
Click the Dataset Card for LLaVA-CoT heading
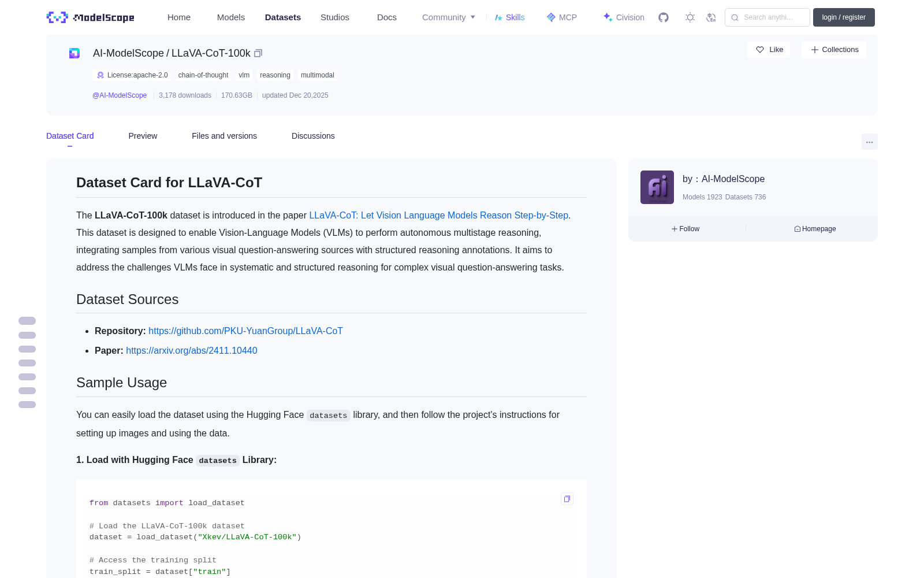pyautogui.click(x=169, y=183)
